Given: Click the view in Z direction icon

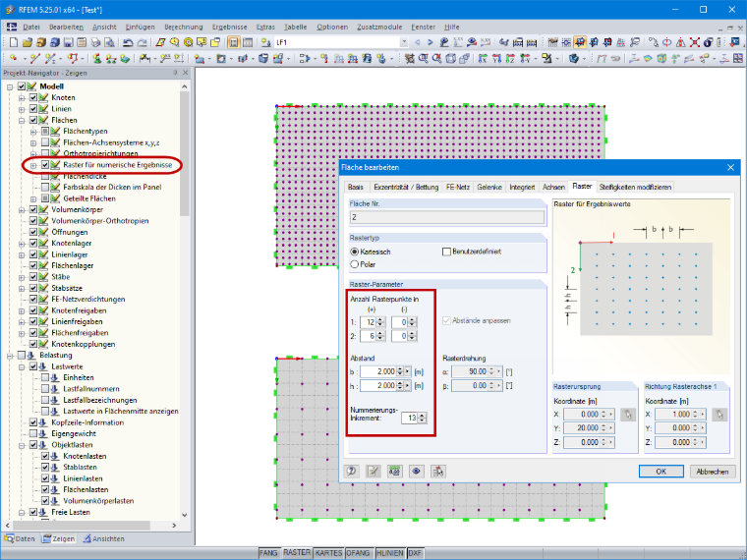Looking at the screenshot, I should [511, 59].
